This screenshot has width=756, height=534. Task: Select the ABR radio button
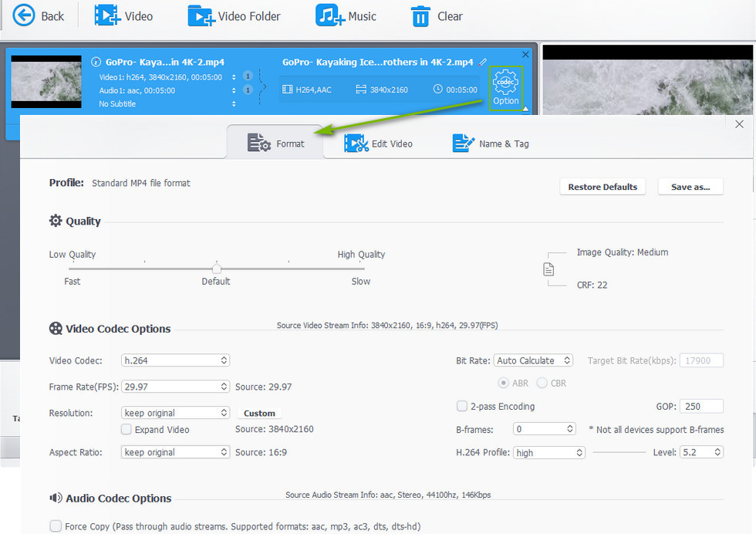pyautogui.click(x=503, y=383)
